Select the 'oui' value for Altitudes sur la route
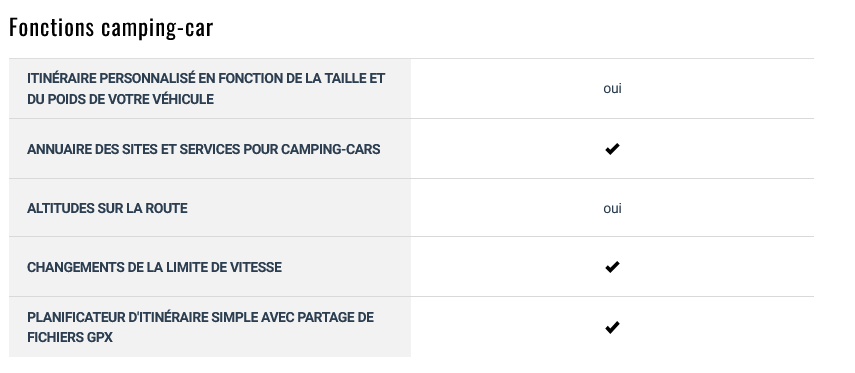This screenshot has width=855, height=373. (612, 208)
